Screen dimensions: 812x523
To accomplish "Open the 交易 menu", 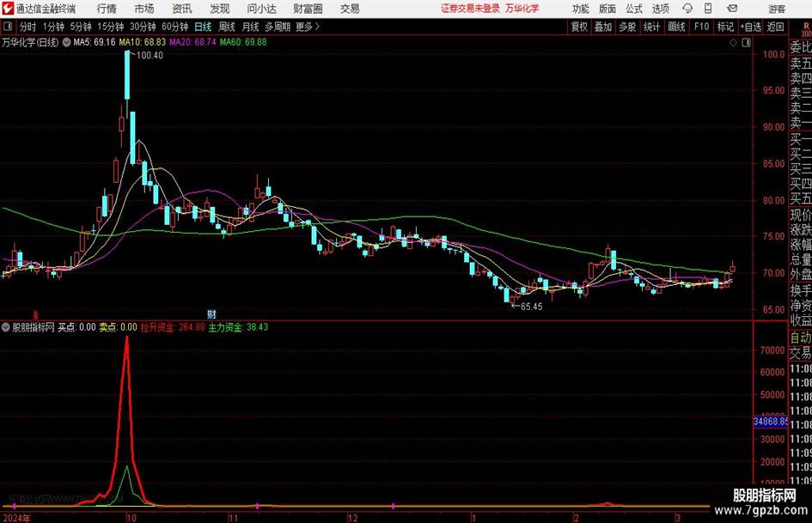I will [350, 9].
